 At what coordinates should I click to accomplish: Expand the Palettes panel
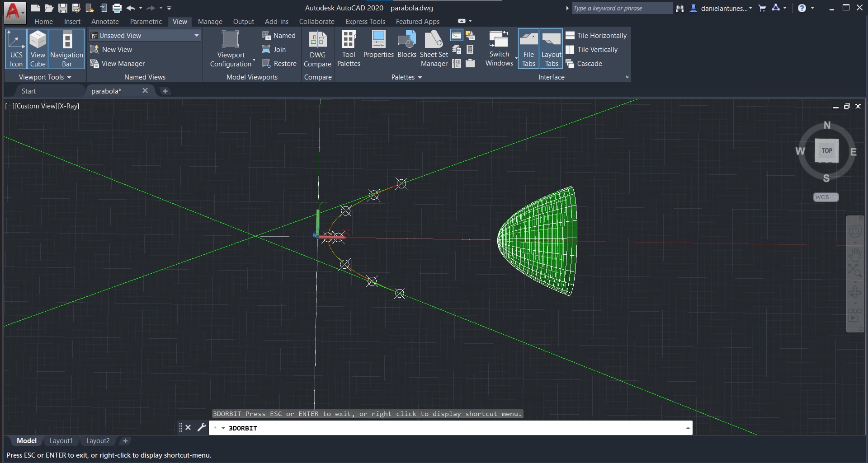[407, 77]
